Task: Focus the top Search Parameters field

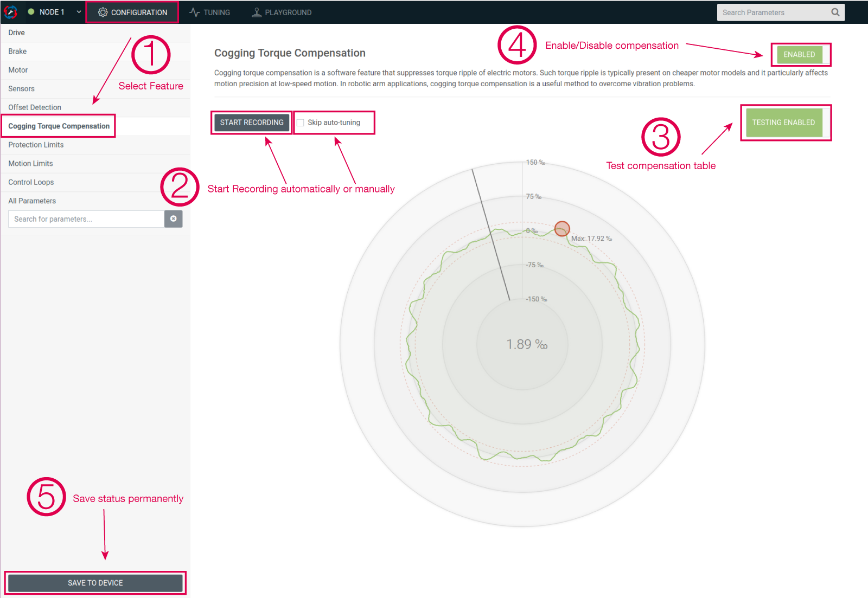Action: [x=773, y=12]
